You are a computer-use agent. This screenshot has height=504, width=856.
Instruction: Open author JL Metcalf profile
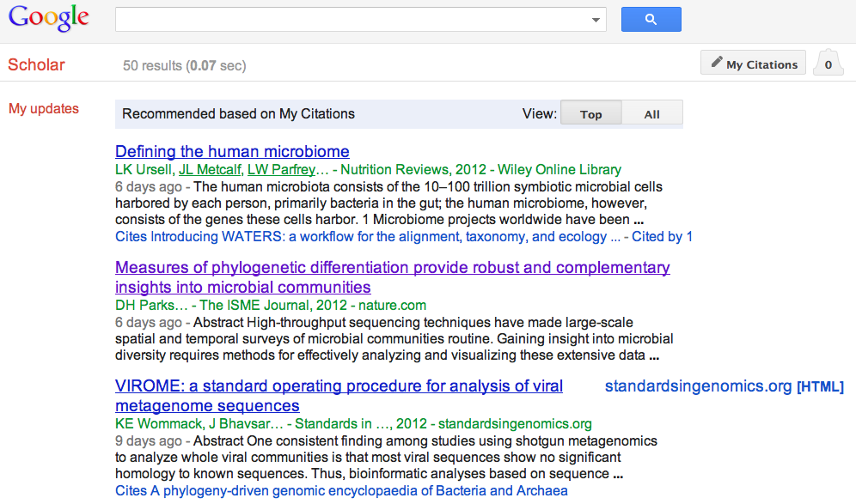point(211,170)
